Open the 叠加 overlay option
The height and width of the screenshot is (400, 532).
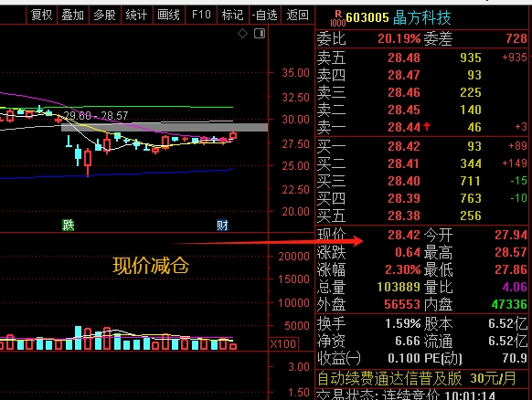point(73,15)
